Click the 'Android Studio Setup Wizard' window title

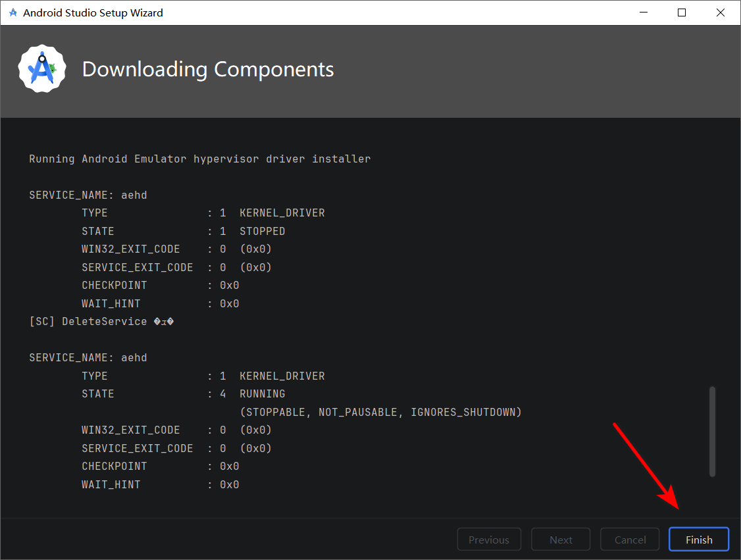coord(93,13)
